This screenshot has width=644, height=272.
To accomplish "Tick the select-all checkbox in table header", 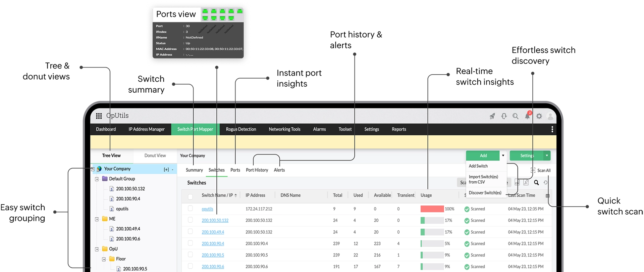I will 190,196.
